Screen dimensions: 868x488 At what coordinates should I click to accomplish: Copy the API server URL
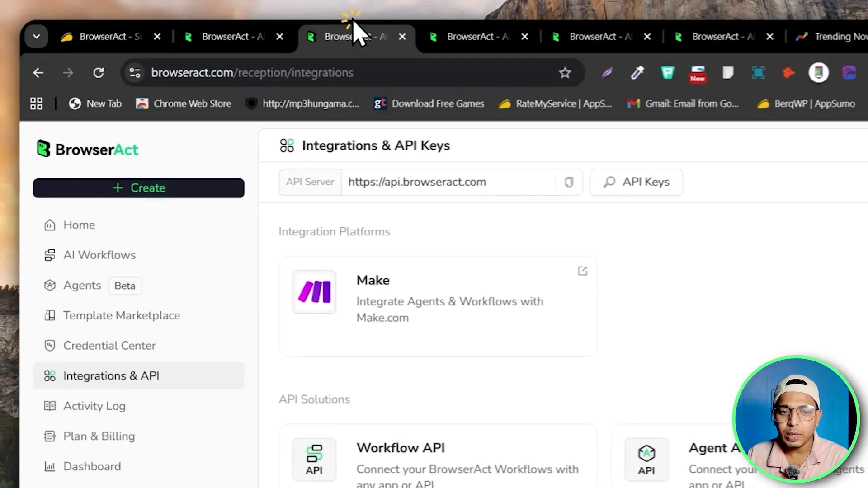(568, 182)
